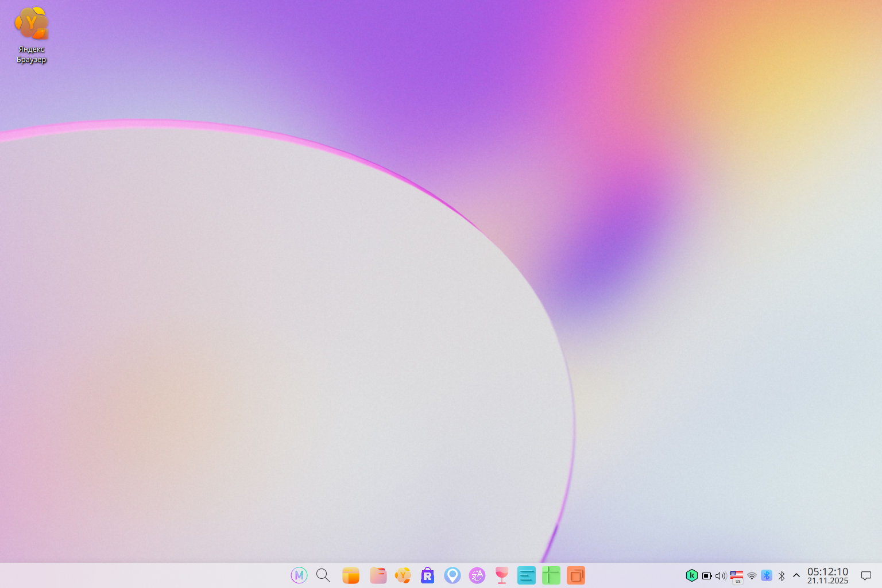Open the pink wine glass app

[502, 575]
